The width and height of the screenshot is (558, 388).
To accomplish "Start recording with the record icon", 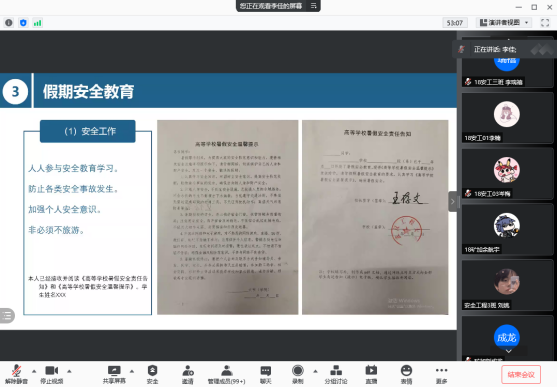I will pos(298,374).
